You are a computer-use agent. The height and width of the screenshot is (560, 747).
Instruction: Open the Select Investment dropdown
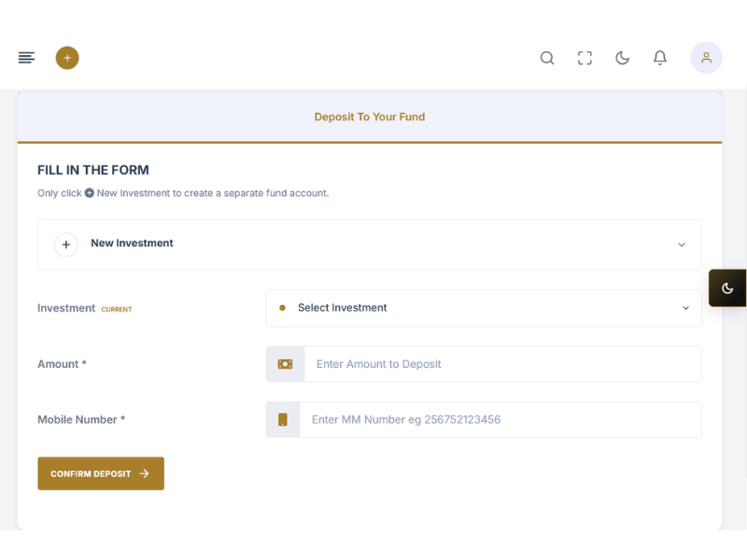coord(483,308)
